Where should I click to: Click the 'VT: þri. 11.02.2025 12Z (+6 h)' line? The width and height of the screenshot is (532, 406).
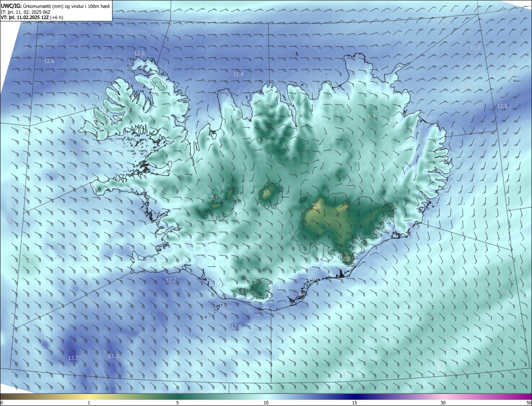coord(32,18)
